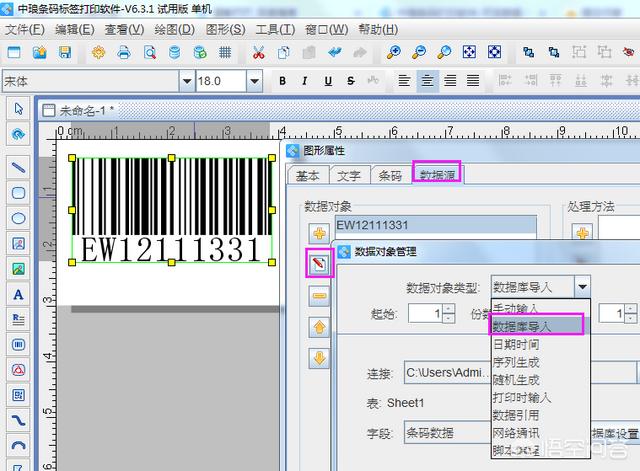This screenshot has height=471, width=640.
Task: Click the save floppy disk icon
Action: coord(65,52)
